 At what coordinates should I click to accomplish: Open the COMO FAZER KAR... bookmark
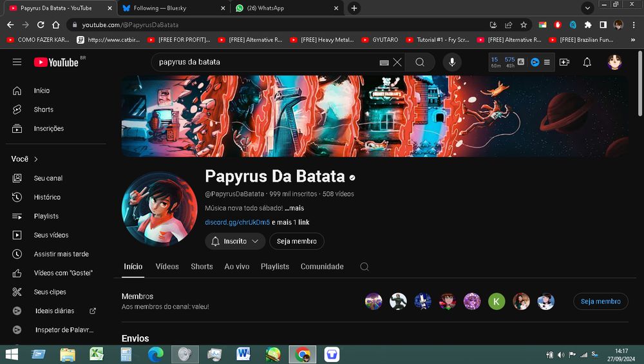[39, 40]
